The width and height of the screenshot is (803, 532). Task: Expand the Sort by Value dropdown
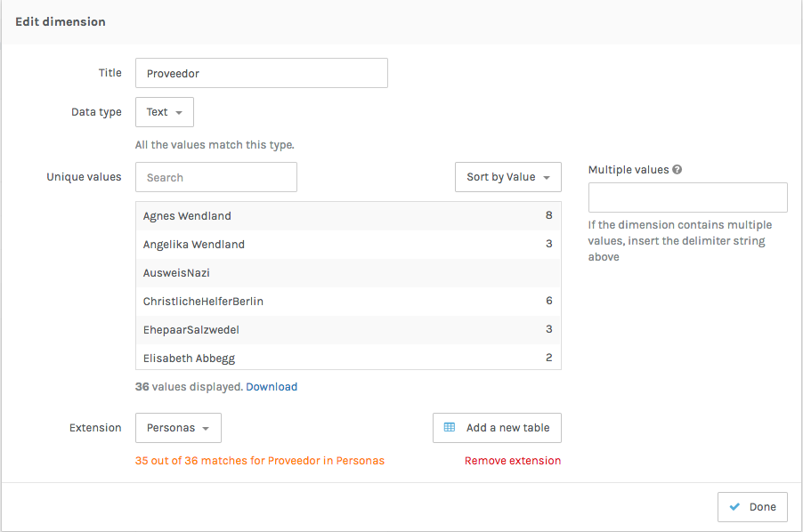pyautogui.click(x=508, y=177)
